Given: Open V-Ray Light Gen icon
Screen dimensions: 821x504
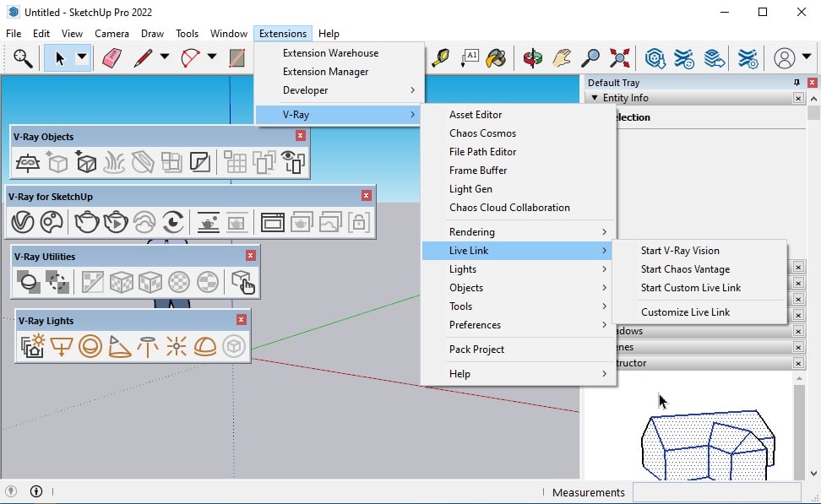Looking at the screenshot, I should point(32,346).
